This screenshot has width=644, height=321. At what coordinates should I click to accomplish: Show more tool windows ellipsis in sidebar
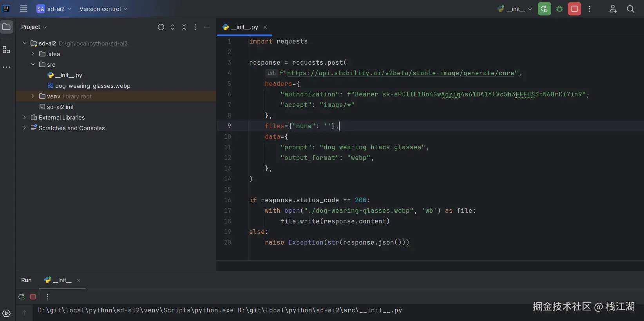[6, 67]
